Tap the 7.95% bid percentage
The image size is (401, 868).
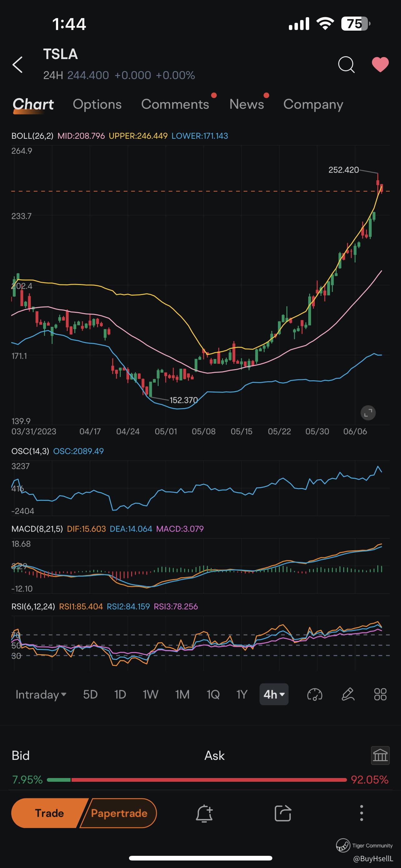coord(27,780)
